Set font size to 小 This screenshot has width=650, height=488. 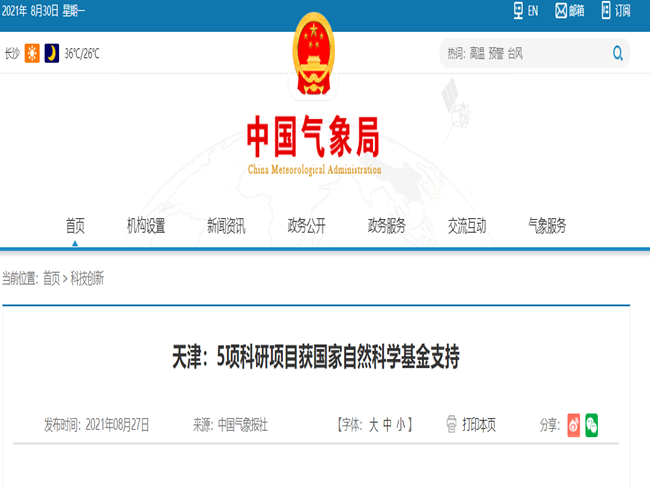tap(401, 425)
